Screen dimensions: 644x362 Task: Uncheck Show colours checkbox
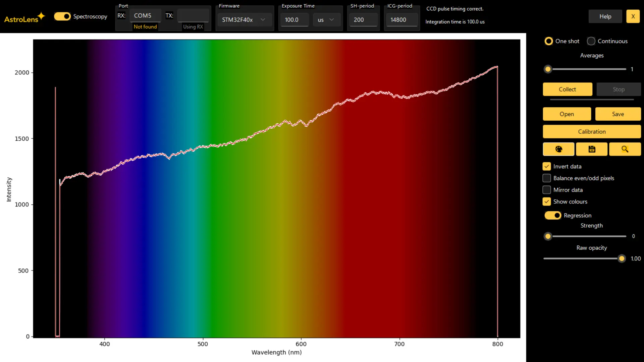(x=547, y=202)
